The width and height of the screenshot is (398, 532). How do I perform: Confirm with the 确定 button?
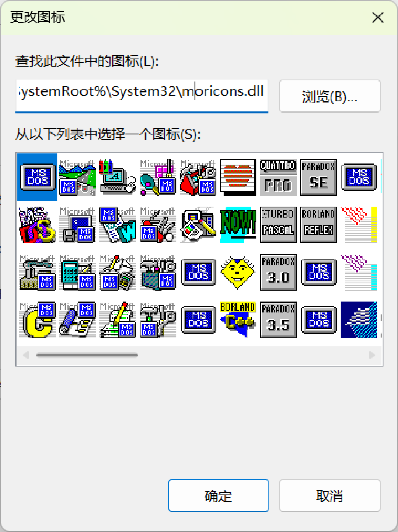coord(219,495)
